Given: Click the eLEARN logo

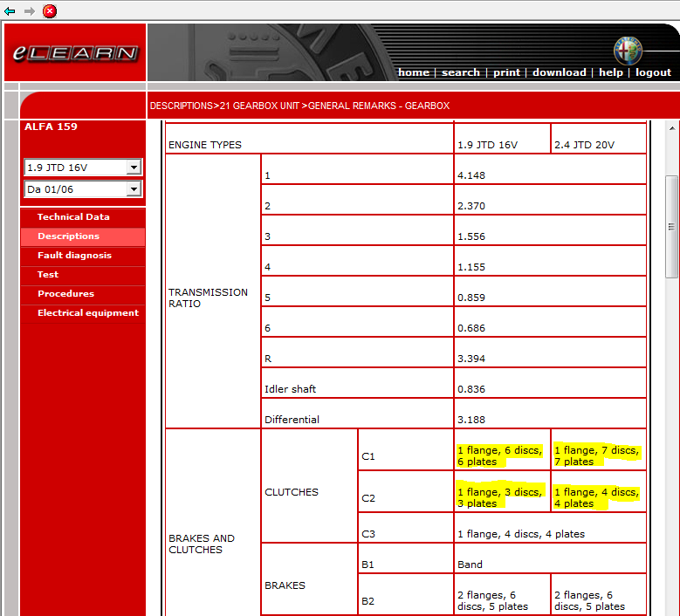Looking at the screenshot, I should (x=75, y=53).
